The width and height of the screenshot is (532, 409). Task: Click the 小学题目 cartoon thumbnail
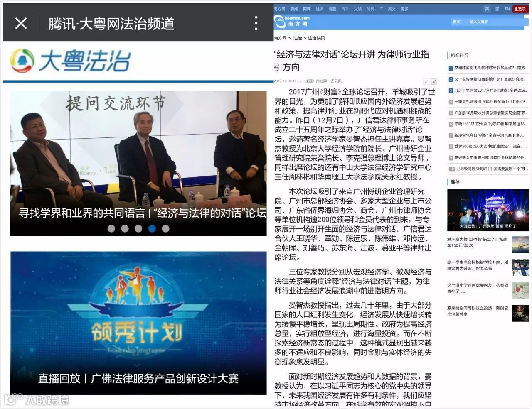click(520, 291)
